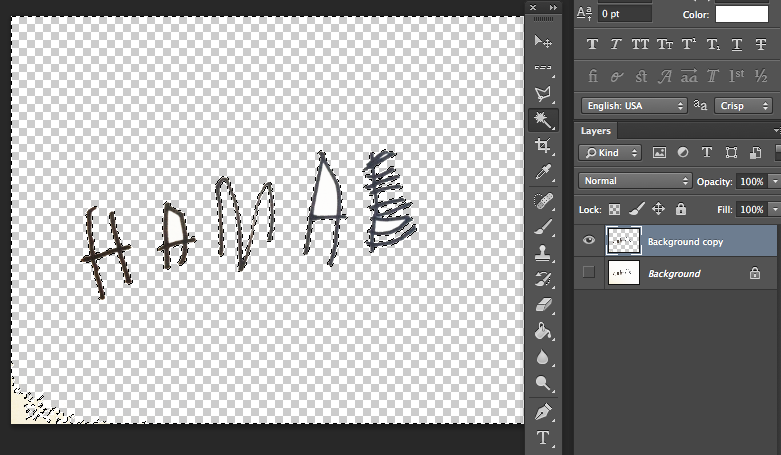
Task: Select the Pen tool
Action: [542, 412]
